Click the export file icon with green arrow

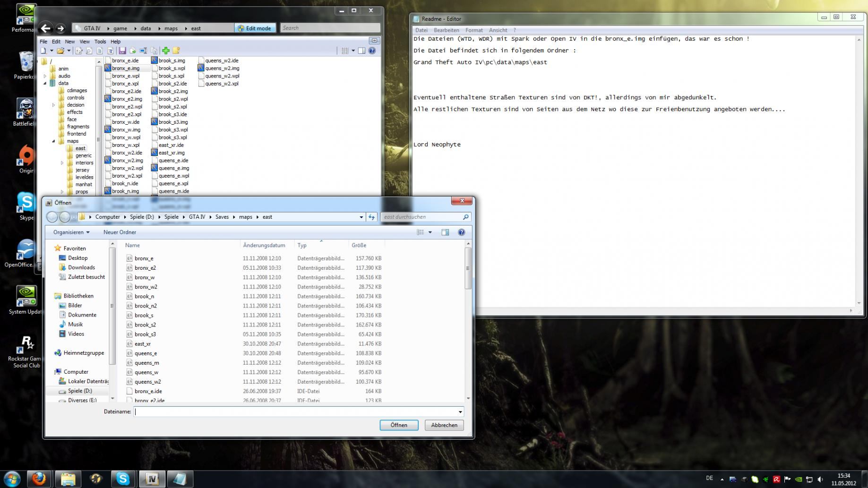[x=133, y=51]
